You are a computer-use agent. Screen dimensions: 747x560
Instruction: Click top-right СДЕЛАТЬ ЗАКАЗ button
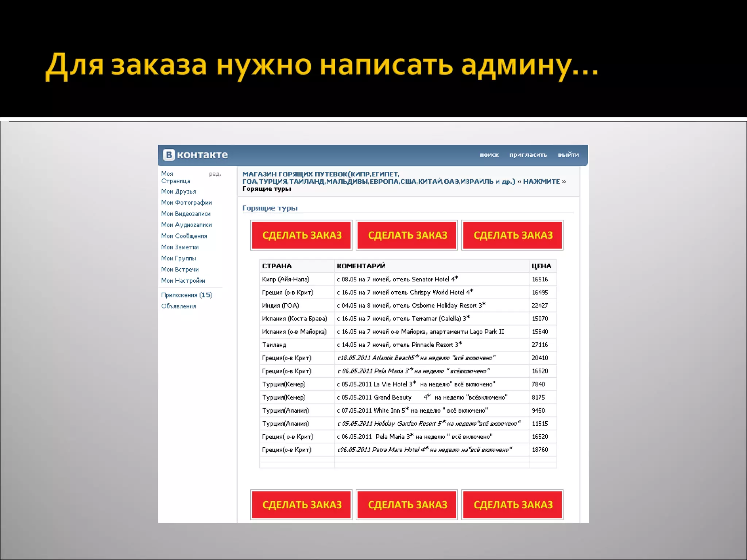pyautogui.click(x=512, y=235)
